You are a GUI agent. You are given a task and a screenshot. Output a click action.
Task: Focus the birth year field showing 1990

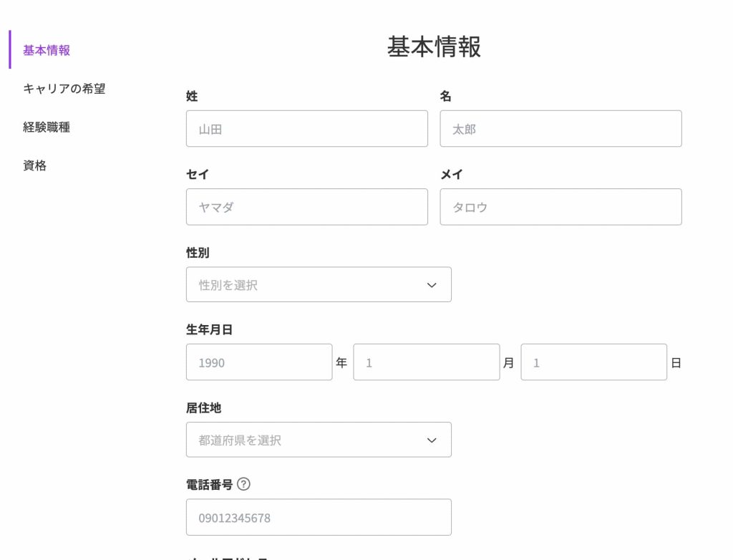pyautogui.click(x=259, y=362)
